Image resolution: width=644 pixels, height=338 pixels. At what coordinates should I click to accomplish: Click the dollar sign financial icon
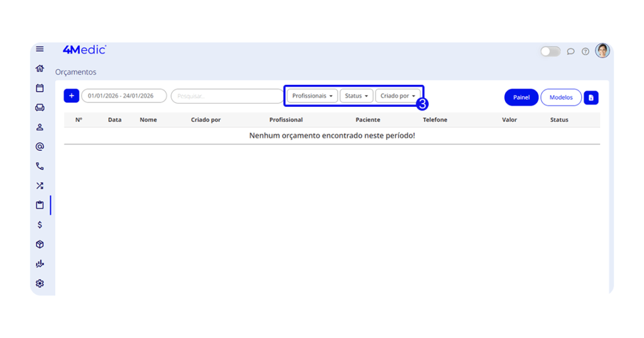click(40, 224)
